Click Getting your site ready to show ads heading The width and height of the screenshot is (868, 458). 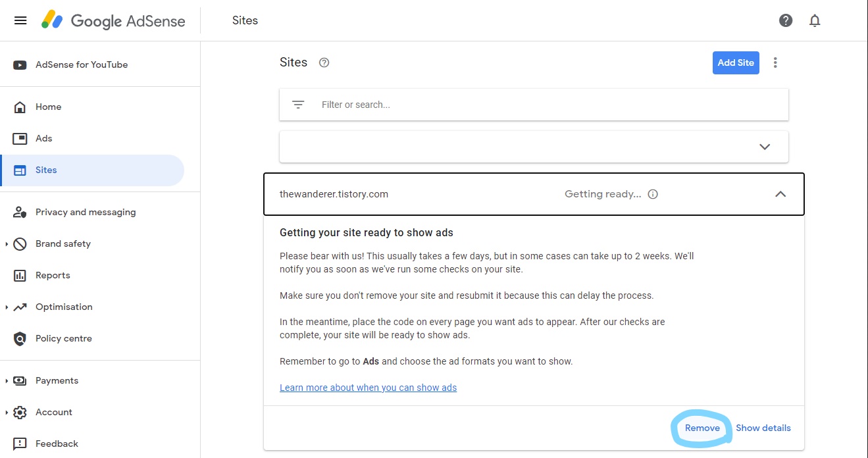pyautogui.click(x=367, y=232)
